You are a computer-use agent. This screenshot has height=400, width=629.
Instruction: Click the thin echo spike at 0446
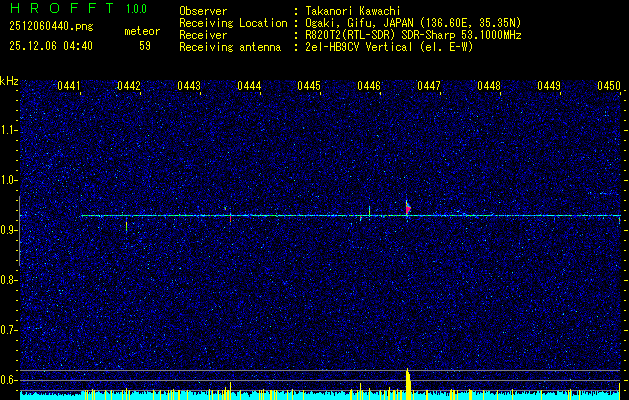click(369, 211)
